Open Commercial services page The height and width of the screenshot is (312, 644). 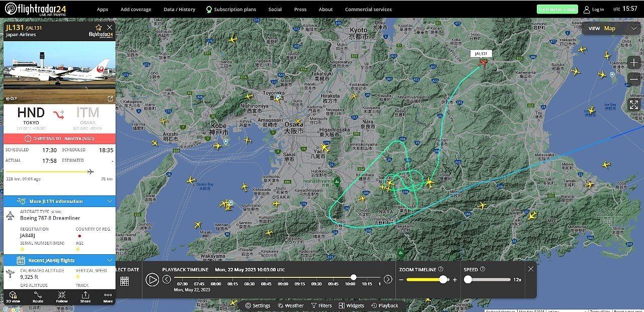[368, 9]
